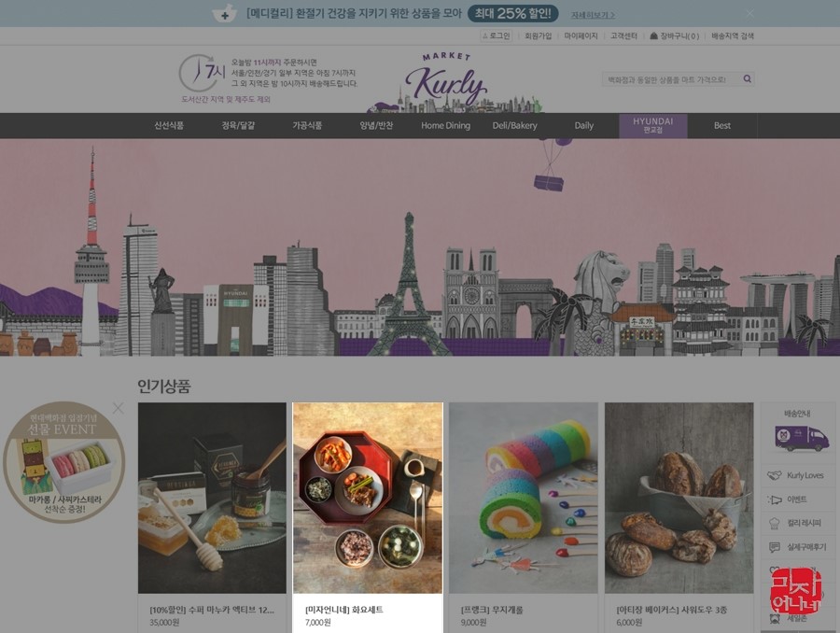The height and width of the screenshot is (633, 840).
Task: Go to 마이페이지
Action: 581,35
